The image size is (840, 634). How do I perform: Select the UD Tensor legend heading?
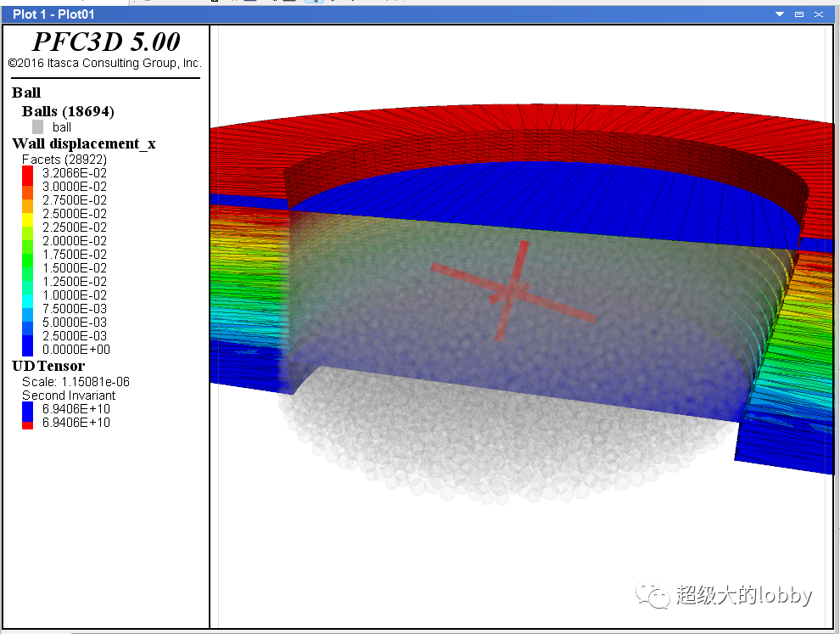[48, 366]
